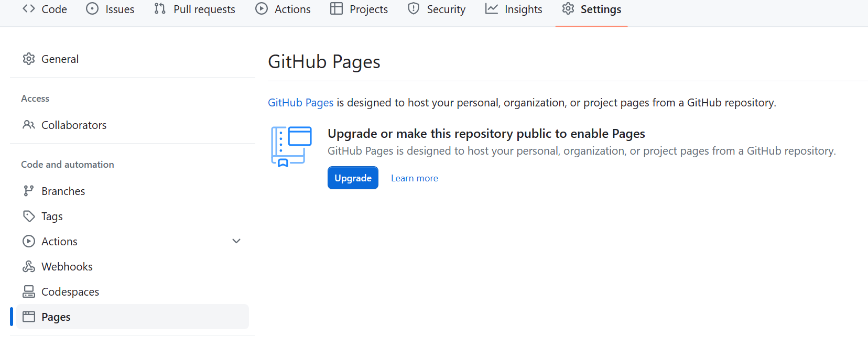The image size is (868, 347).
Task: Switch to the Projects tab
Action: 359,9
